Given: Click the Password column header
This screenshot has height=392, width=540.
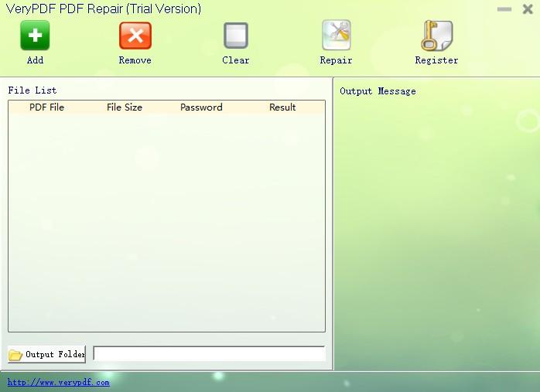Looking at the screenshot, I should pos(201,107).
